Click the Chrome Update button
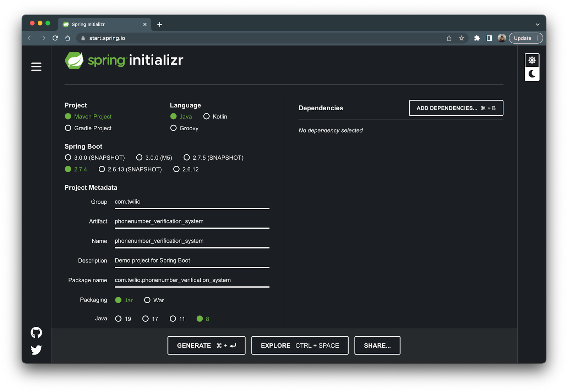 click(x=526, y=38)
